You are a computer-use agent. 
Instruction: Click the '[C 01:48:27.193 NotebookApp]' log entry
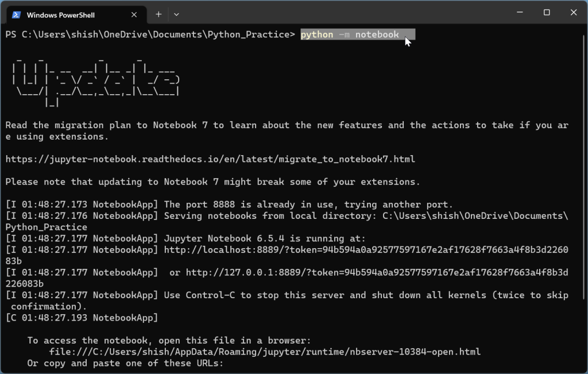point(82,318)
